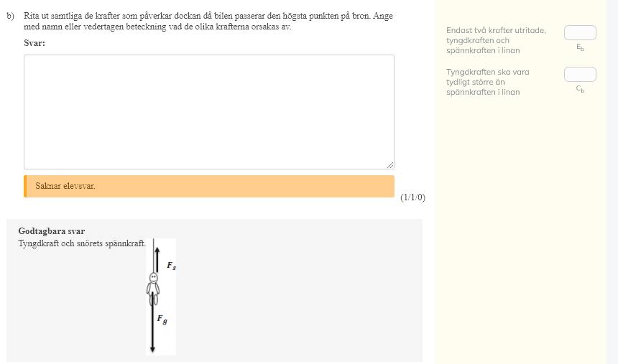Click the "Endast två krafter utritade" criterion text

(496, 40)
